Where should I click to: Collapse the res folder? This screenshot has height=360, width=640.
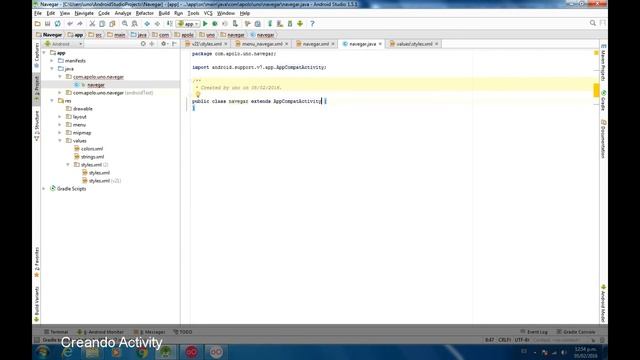[x=52, y=101]
